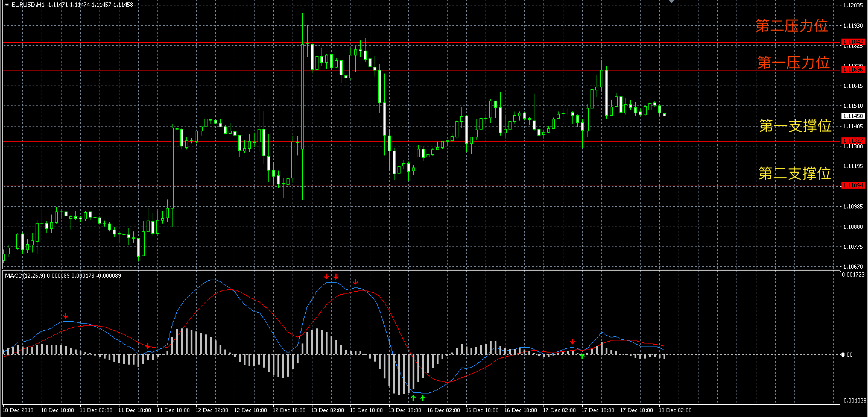Click the 13 Dec 02:00 time label
The image size is (868, 417).
tap(328, 410)
